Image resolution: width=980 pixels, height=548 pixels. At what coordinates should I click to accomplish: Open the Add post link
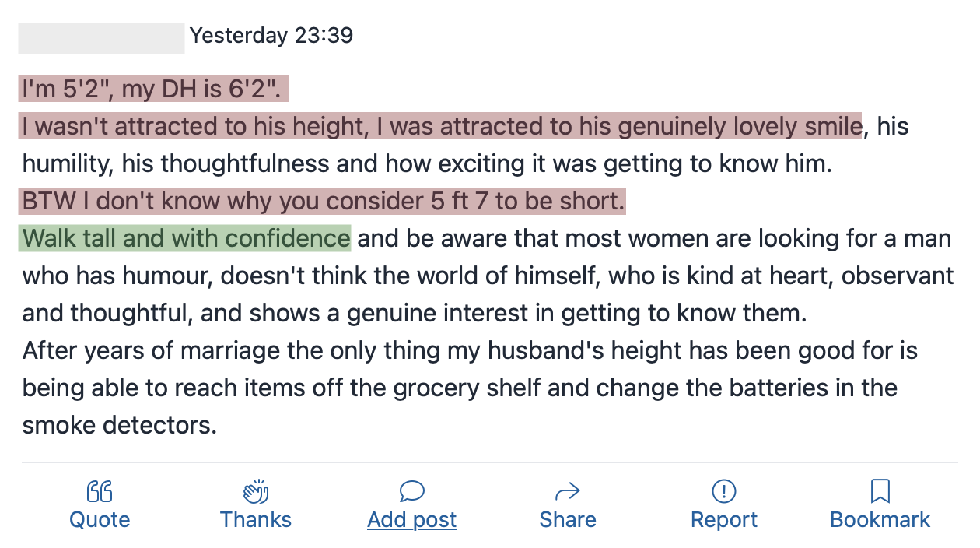(412, 520)
